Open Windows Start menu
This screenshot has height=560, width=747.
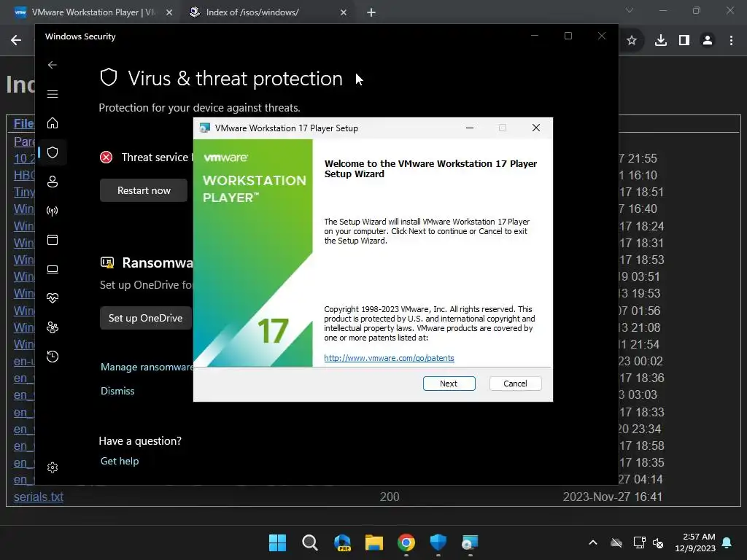pos(278,542)
